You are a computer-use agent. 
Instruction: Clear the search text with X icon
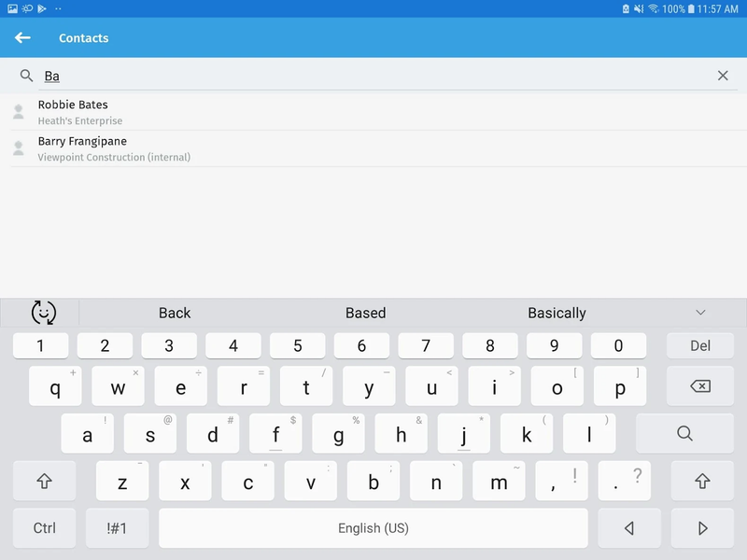point(722,76)
